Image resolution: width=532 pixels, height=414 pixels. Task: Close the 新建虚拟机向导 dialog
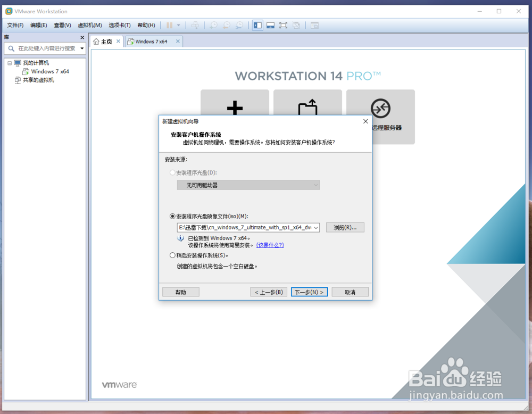[365, 121]
